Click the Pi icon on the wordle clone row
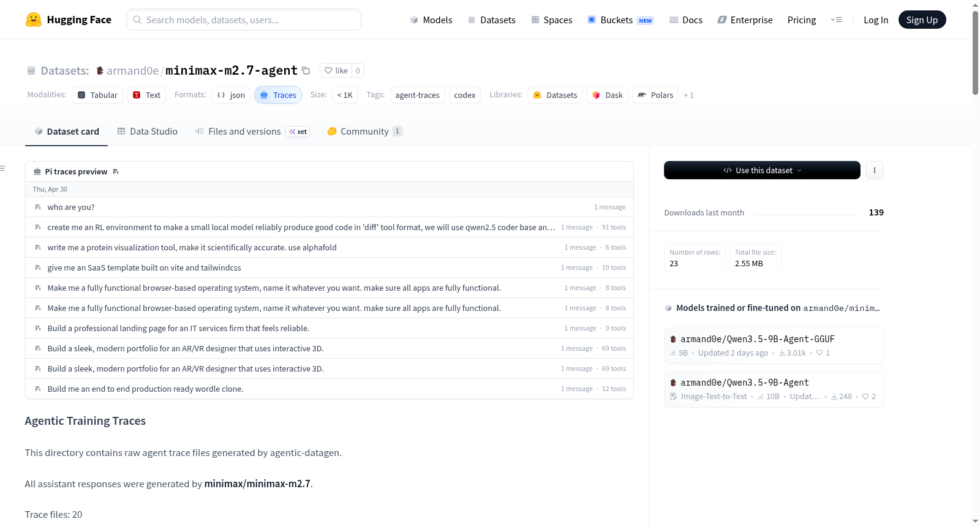Image resolution: width=980 pixels, height=527 pixels. tap(38, 389)
